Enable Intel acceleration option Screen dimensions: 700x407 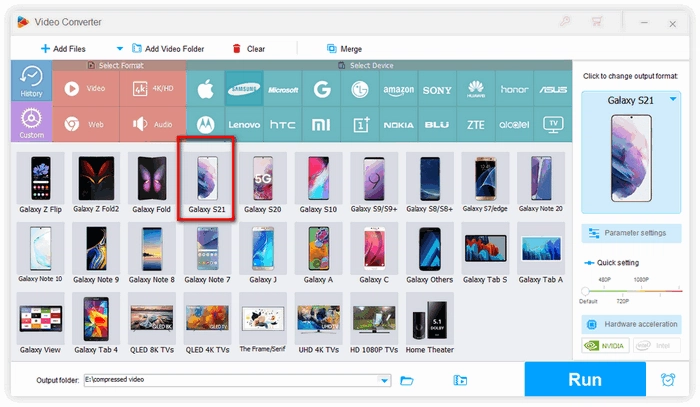click(657, 345)
